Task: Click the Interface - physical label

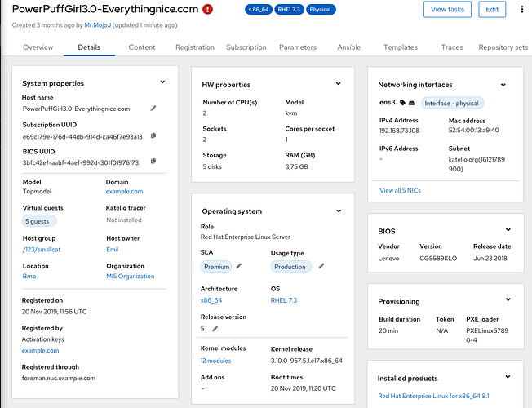Action: pos(452,103)
